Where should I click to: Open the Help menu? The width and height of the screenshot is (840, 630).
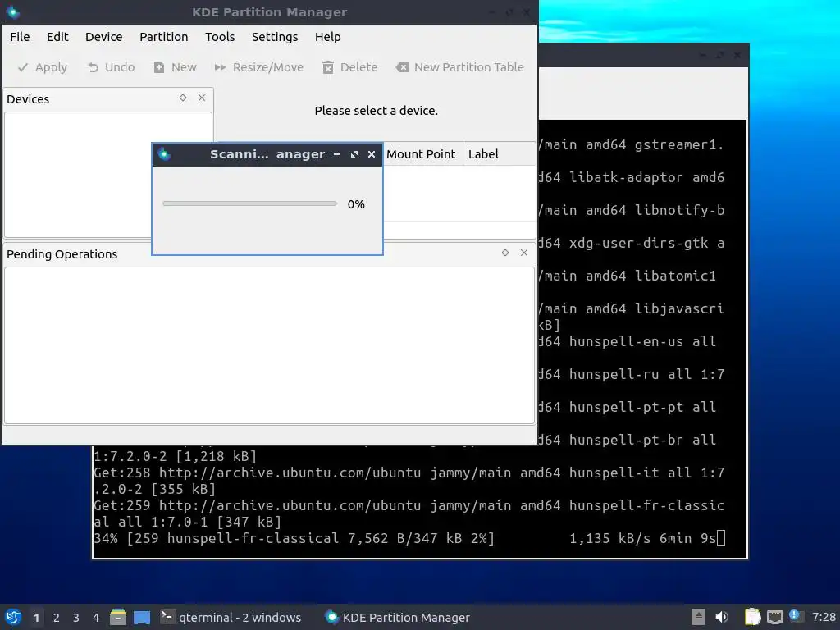coord(328,37)
